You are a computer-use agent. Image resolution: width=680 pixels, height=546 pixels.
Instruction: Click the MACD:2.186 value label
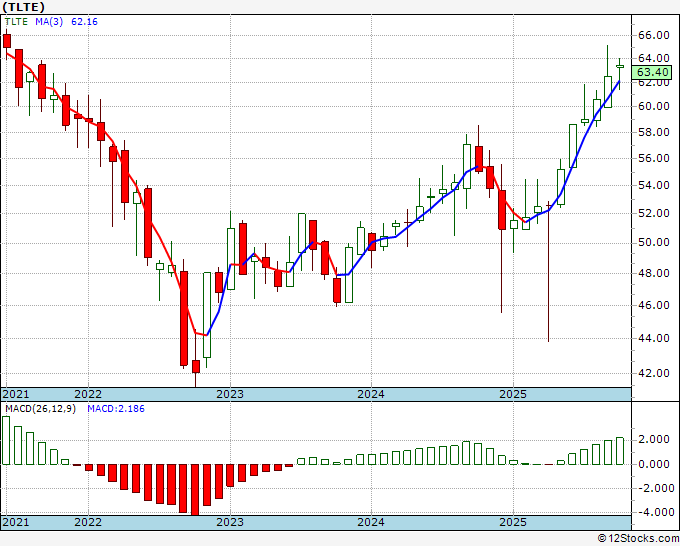pyautogui.click(x=116, y=409)
